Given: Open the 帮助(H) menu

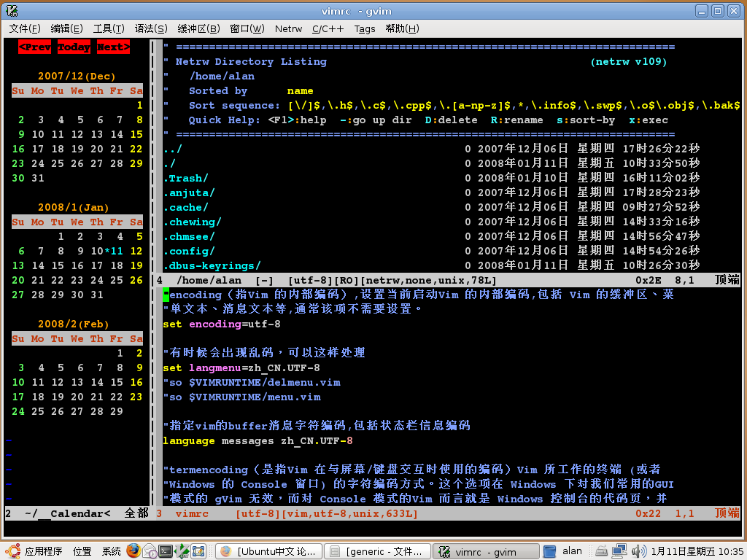Looking at the screenshot, I should pos(402,28).
